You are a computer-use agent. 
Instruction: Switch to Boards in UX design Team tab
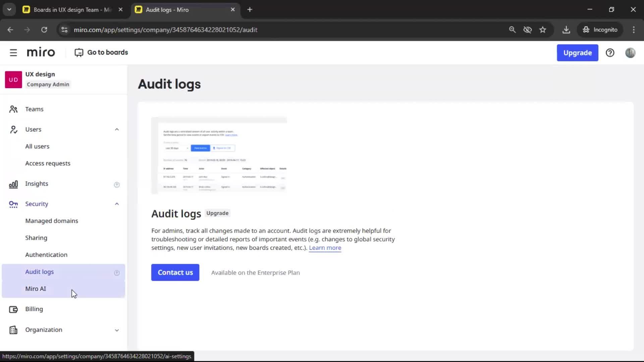pos(73,10)
